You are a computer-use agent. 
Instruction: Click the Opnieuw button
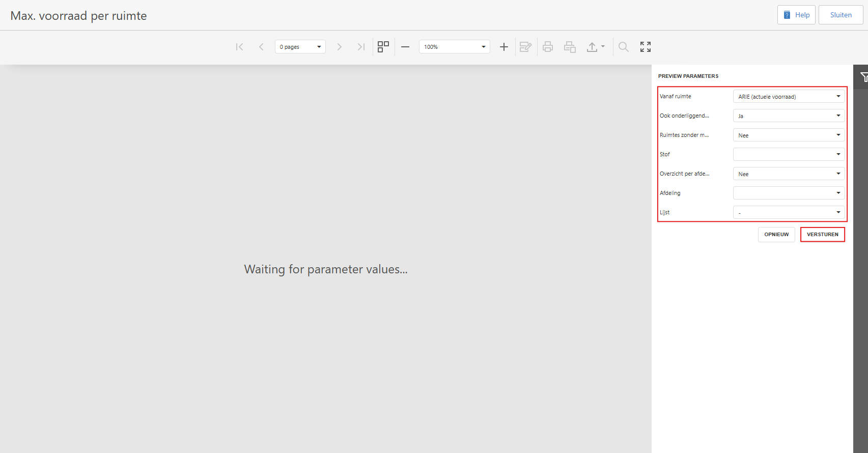pyautogui.click(x=776, y=235)
